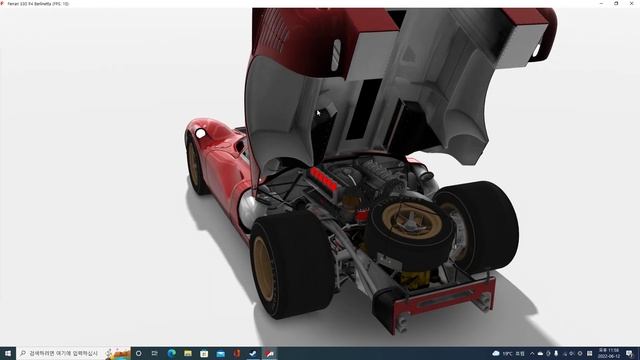Open the weather widget showing temperature
The width and height of the screenshot is (640, 360).
coord(508,353)
